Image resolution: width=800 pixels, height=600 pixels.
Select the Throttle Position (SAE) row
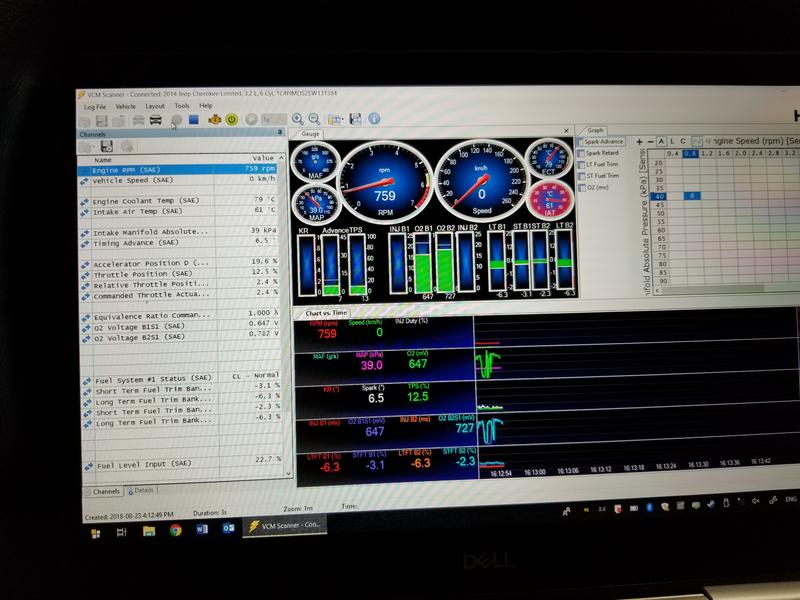tap(180, 273)
